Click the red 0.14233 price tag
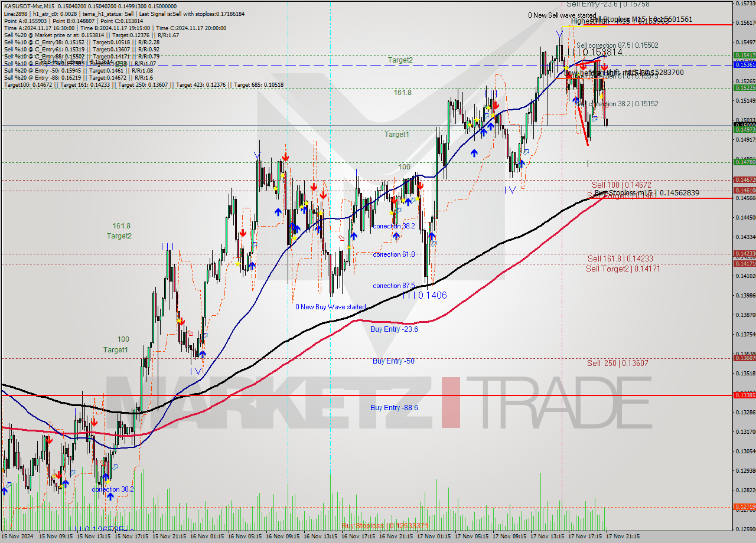The image size is (756, 543). pos(744,253)
